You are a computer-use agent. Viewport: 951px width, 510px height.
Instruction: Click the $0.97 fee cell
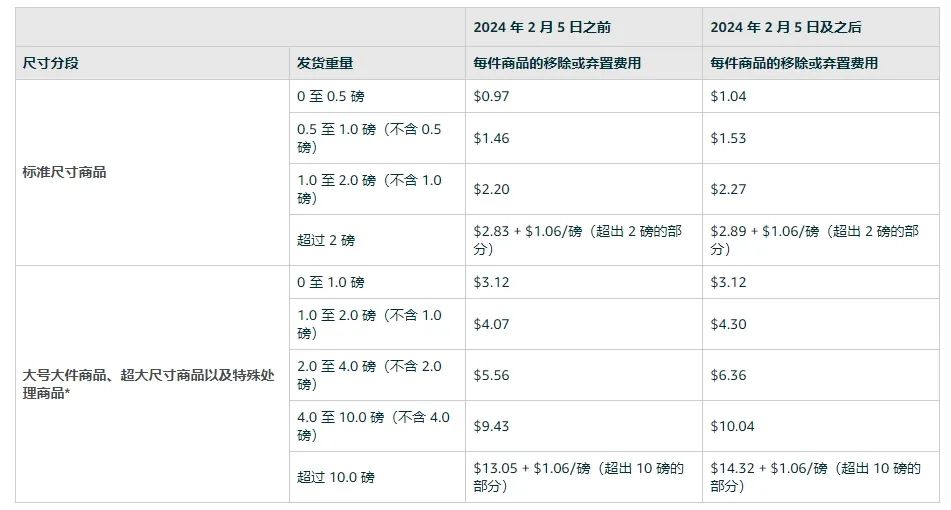click(x=491, y=97)
